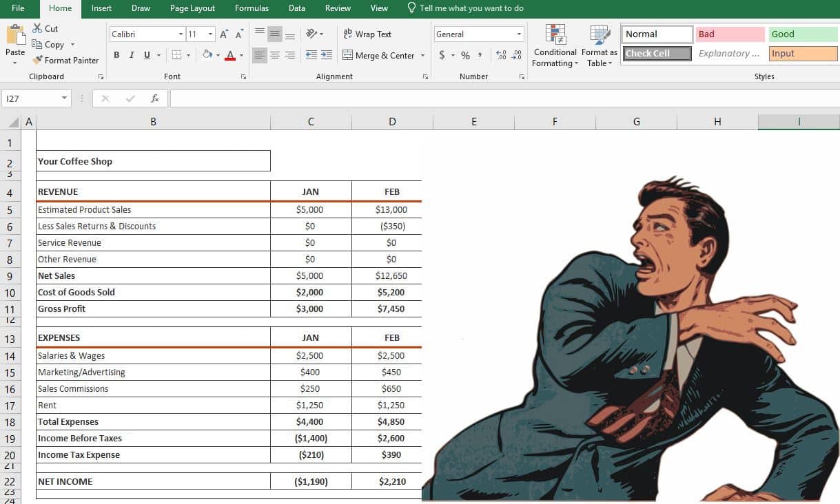This screenshot has height=504, width=840.
Task: Select column C header
Action: coord(311,122)
